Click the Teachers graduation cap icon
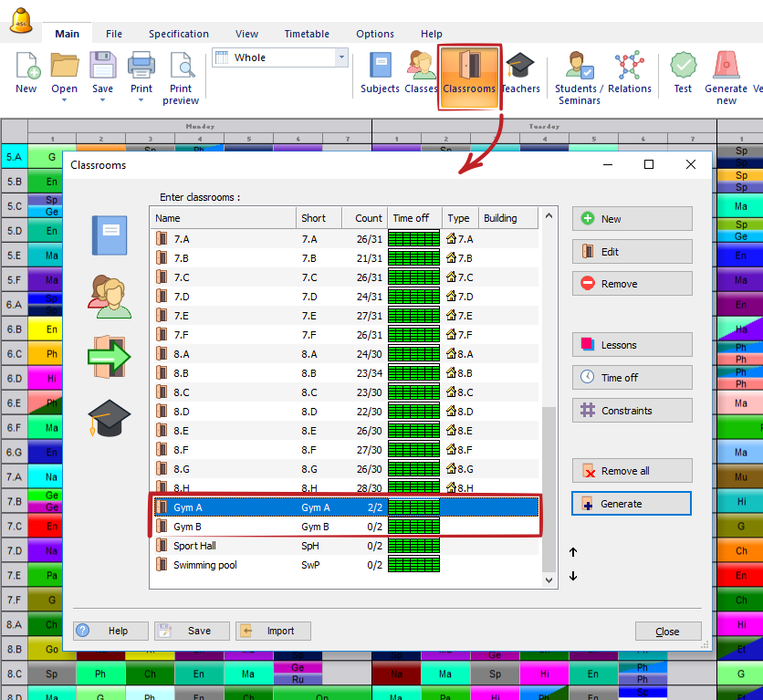Screen dimensions: 763x700 pos(520,73)
